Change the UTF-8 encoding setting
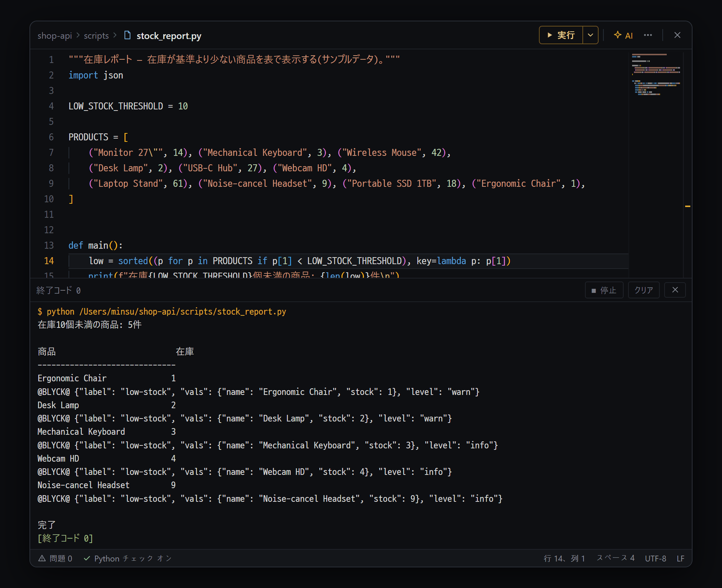The height and width of the screenshot is (588, 722). [x=655, y=559]
